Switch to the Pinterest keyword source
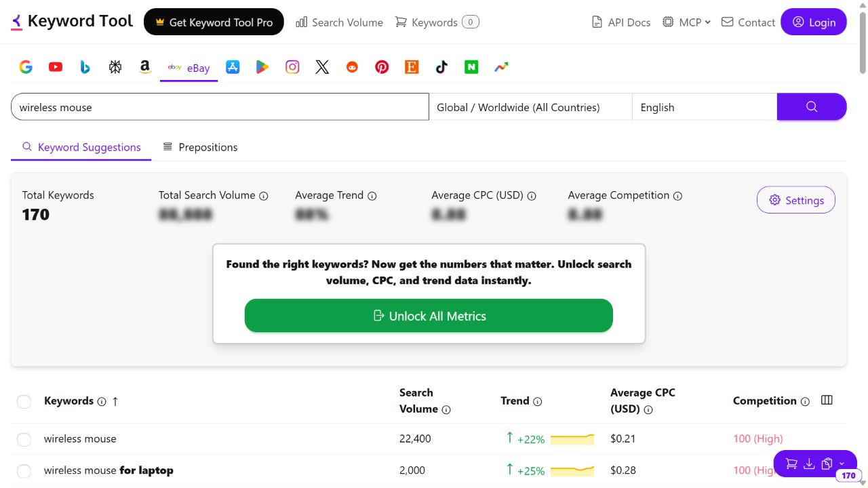This screenshot has width=868, height=488. [382, 67]
